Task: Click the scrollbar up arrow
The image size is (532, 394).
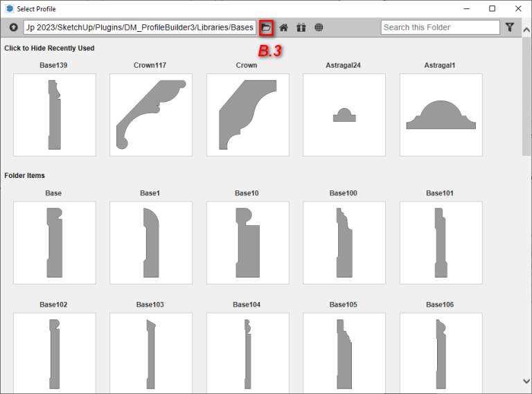Action: tap(526, 30)
